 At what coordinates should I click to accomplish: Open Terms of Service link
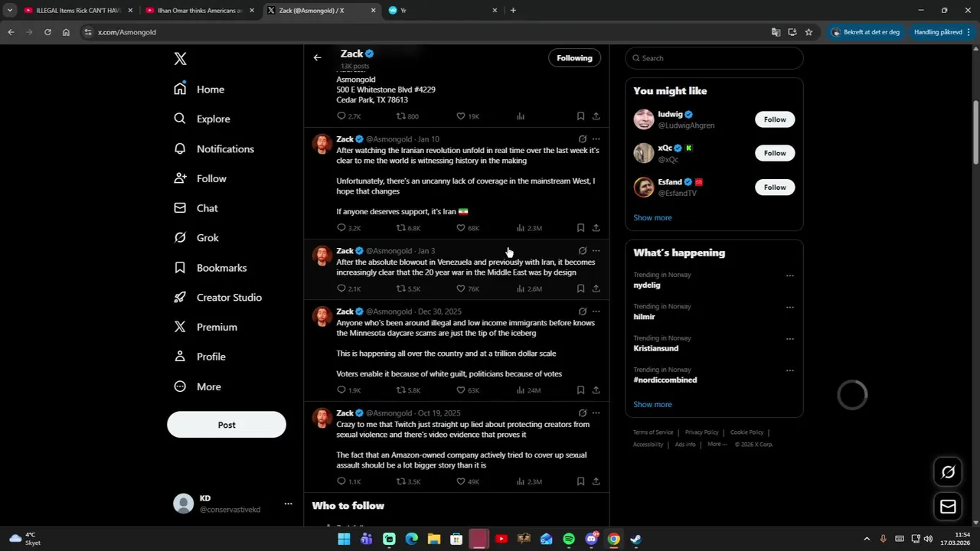(x=653, y=432)
